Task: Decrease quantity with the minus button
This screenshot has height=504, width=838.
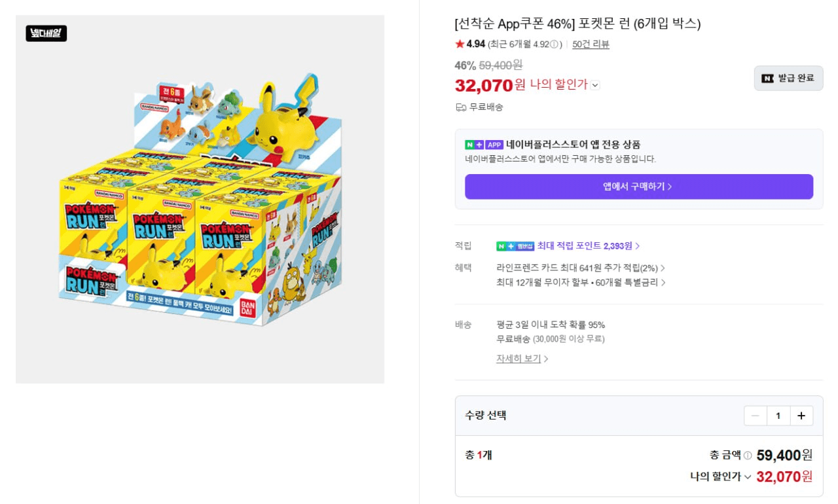Action: pyautogui.click(x=756, y=416)
